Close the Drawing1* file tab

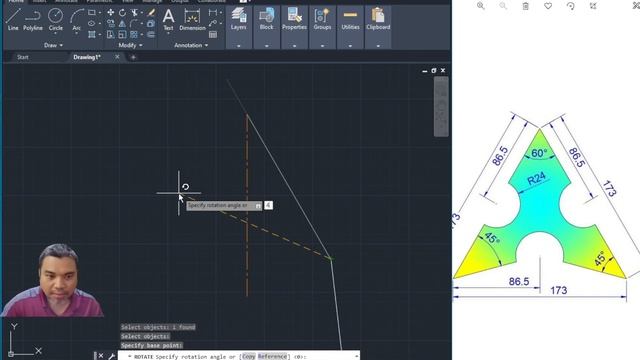pos(117,57)
